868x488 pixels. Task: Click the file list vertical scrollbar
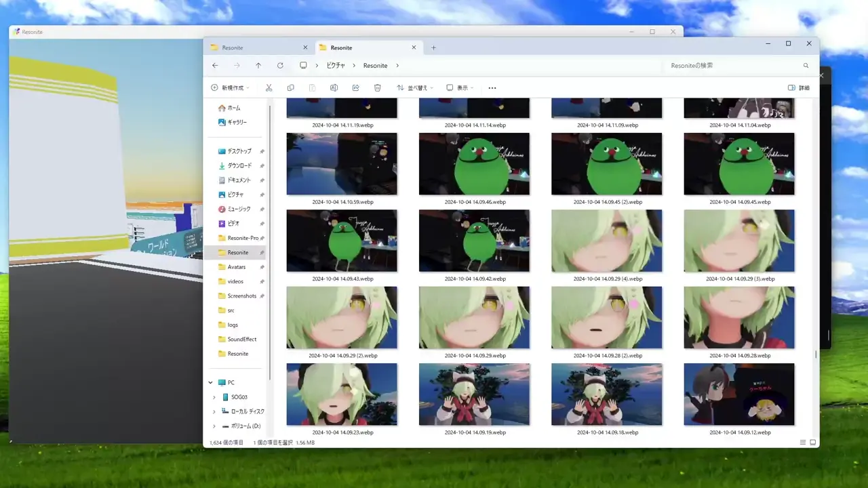(x=816, y=354)
